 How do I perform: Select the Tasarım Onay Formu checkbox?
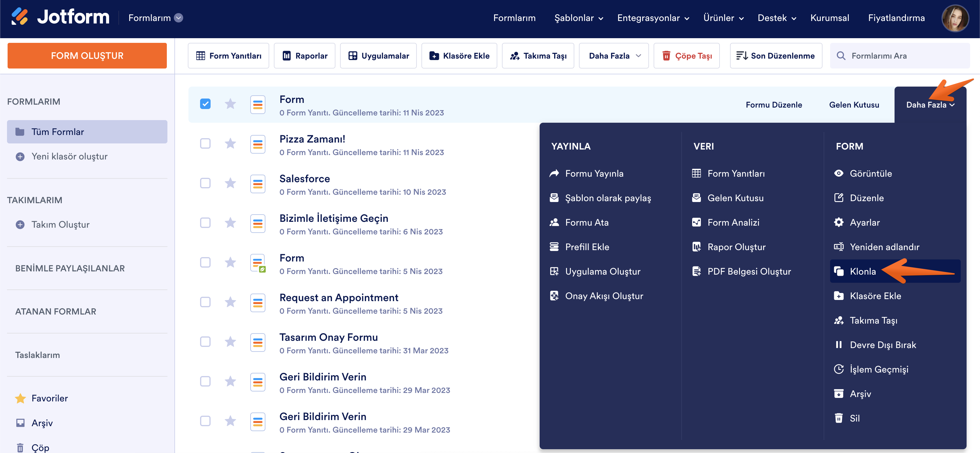[x=205, y=342]
